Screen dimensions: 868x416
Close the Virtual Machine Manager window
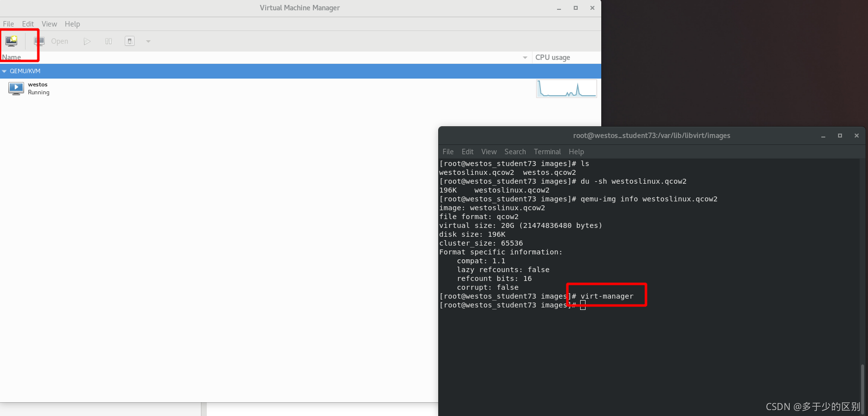coord(592,8)
